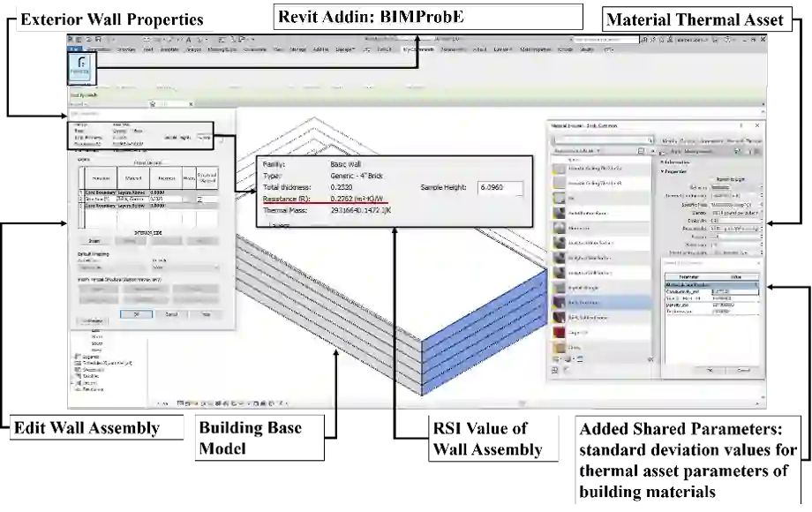
Task: Collapse the Properties section in thermal asset
Action: 662,171
